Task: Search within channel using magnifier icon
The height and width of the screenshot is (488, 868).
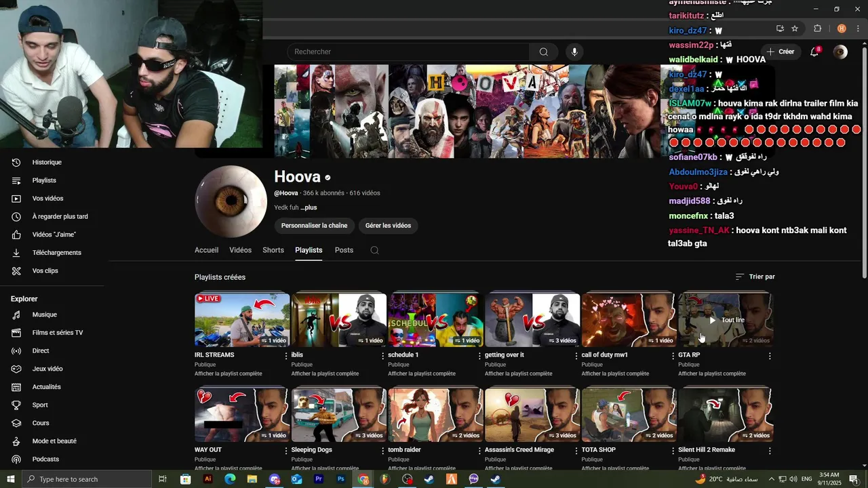Action: point(374,250)
